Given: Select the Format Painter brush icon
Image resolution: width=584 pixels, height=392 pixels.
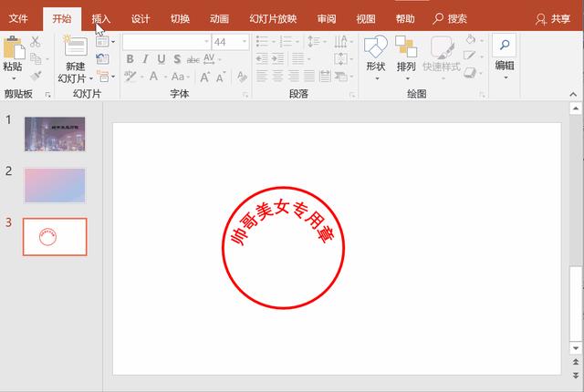Looking at the screenshot, I should pyautogui.click(x=36, y=77).
